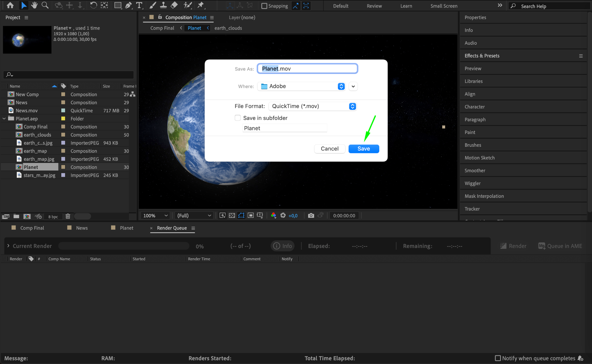Image resolution: width=592 pixels, height=364 pixels.
Task: Select the Pen tool
Action: tap(128, 5)
